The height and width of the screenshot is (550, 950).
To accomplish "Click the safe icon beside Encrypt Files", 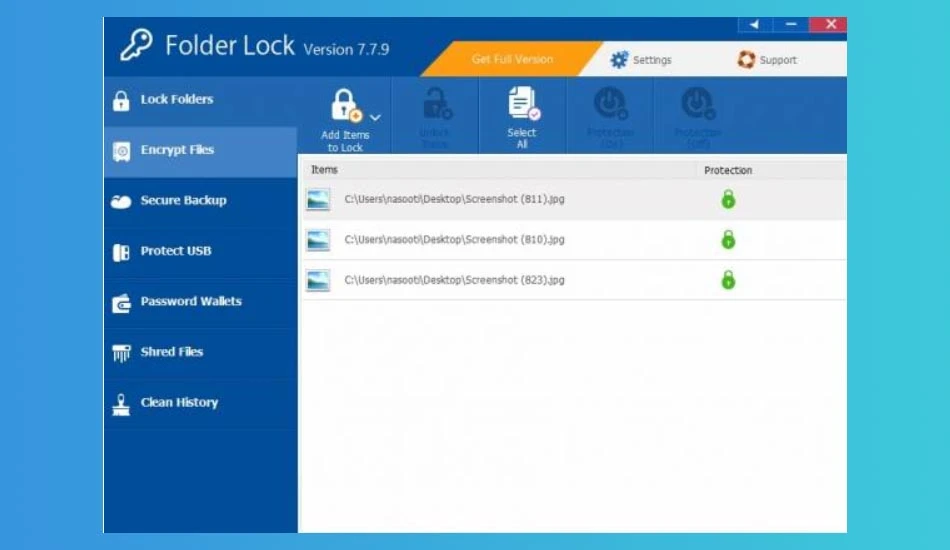I will [121, 151].
